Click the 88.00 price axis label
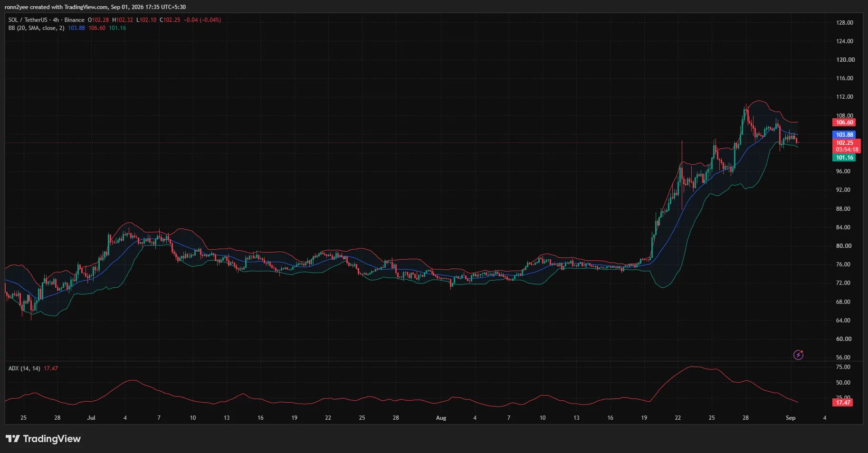Viewport: 868px width, 453px height. [843, 209]
